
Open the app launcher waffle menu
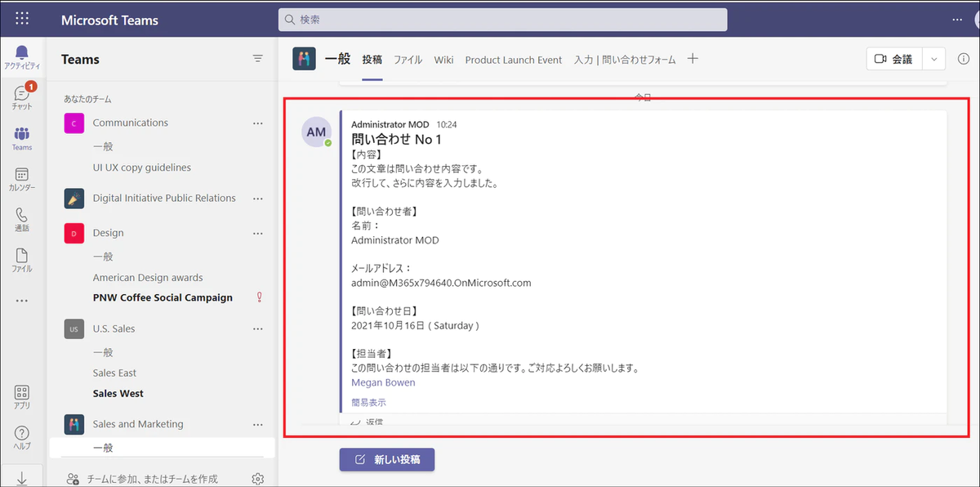pos(22,18)
